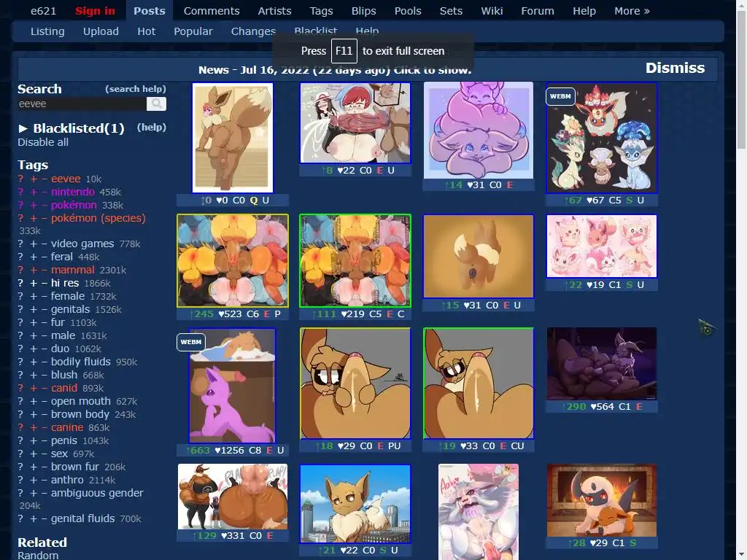This screenshot has height=560, width=747.
Task: Open the Blips section
Action: click(363, 11)
